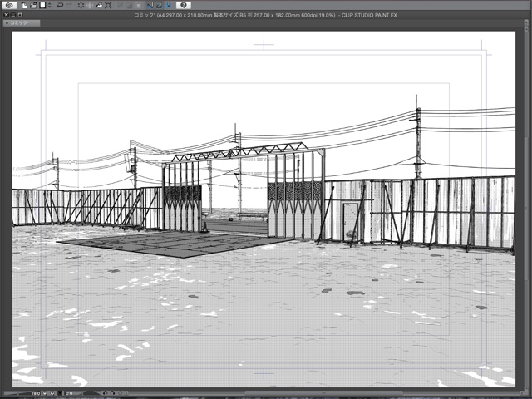This screenshot has width=532, height=399.
Task: Save the current comic file
Action: [42, 5]
